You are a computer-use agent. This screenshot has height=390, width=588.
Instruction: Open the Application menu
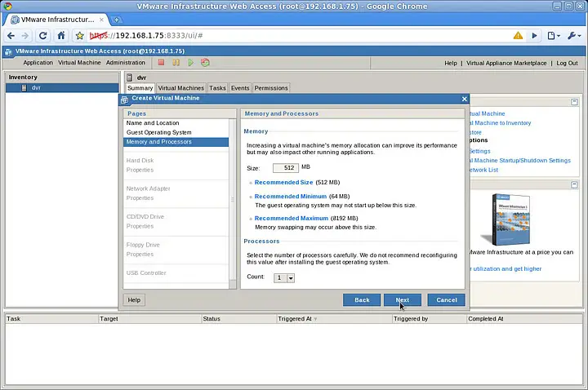tap(38, 63)
